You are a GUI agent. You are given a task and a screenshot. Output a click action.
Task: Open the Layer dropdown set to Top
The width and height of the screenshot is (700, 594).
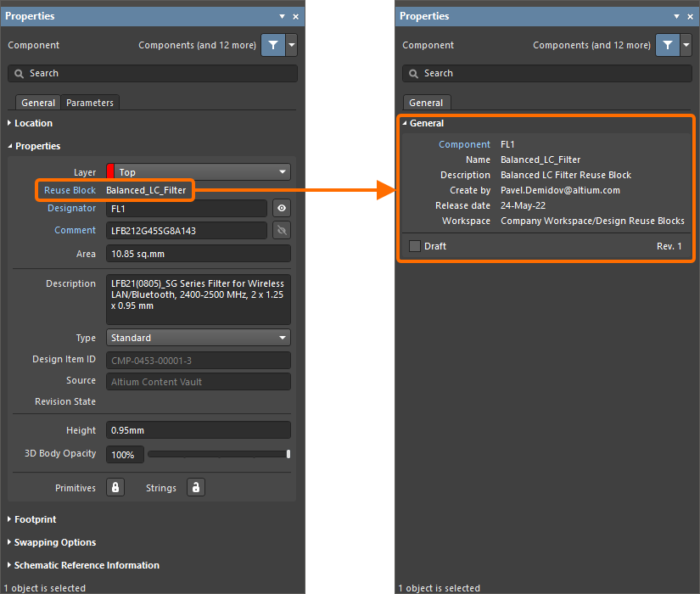(198, 172)
